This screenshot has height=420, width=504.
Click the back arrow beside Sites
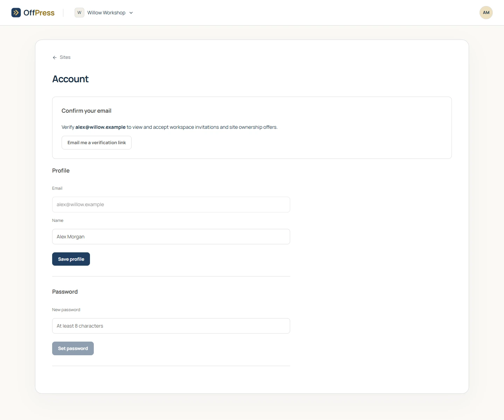55,57
